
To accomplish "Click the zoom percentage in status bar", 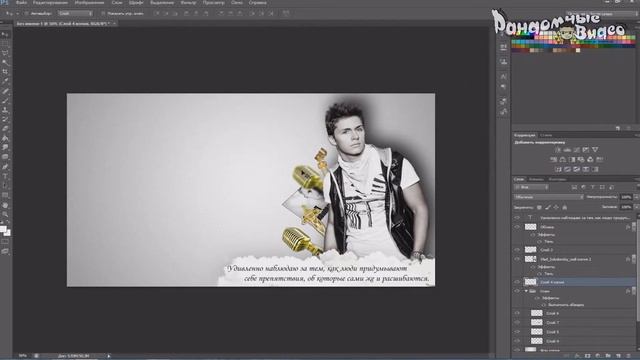I will tap(22, 356).
